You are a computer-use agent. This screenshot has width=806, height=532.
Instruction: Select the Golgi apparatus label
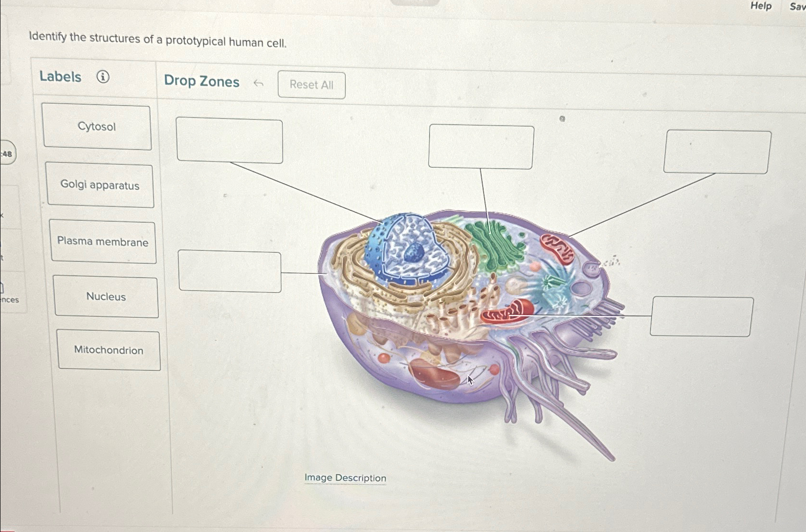point(100,185)
